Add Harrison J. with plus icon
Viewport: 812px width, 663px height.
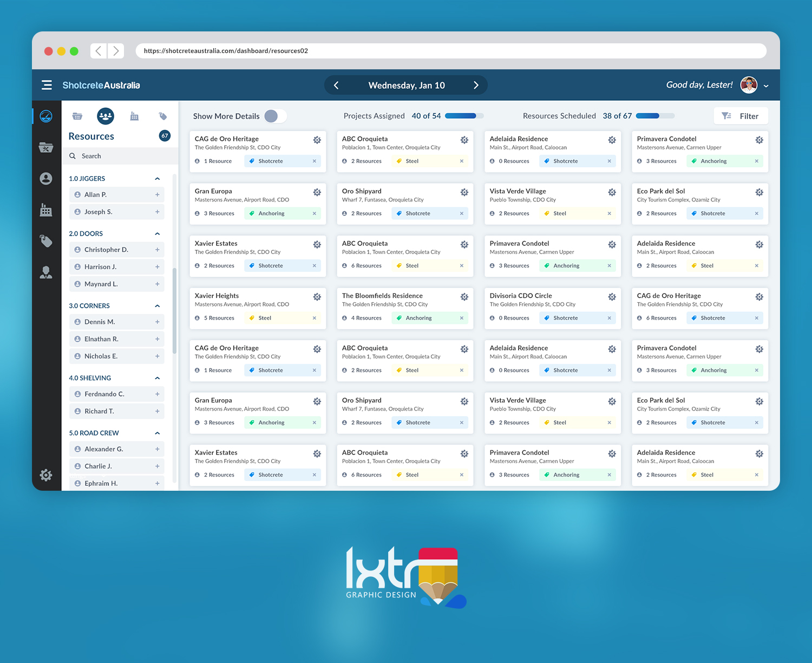pyautogui.click(x=158, y=267)
